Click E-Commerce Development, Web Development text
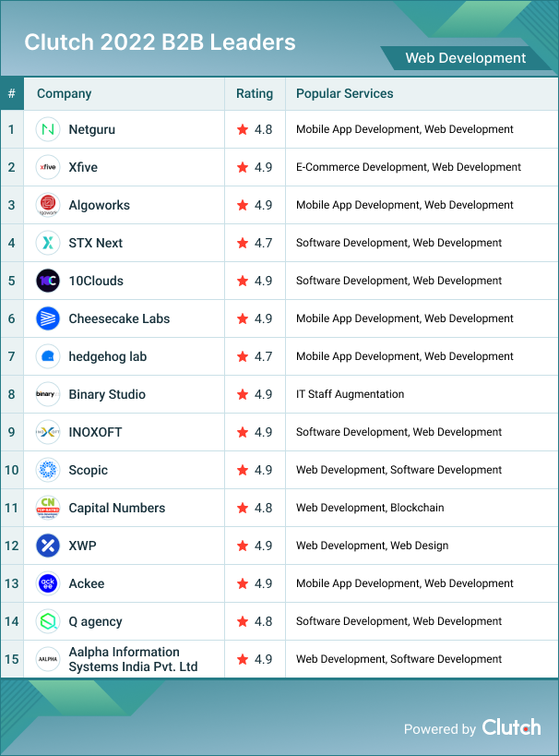This screenshot has height=756, width=559. coord(409,167)
